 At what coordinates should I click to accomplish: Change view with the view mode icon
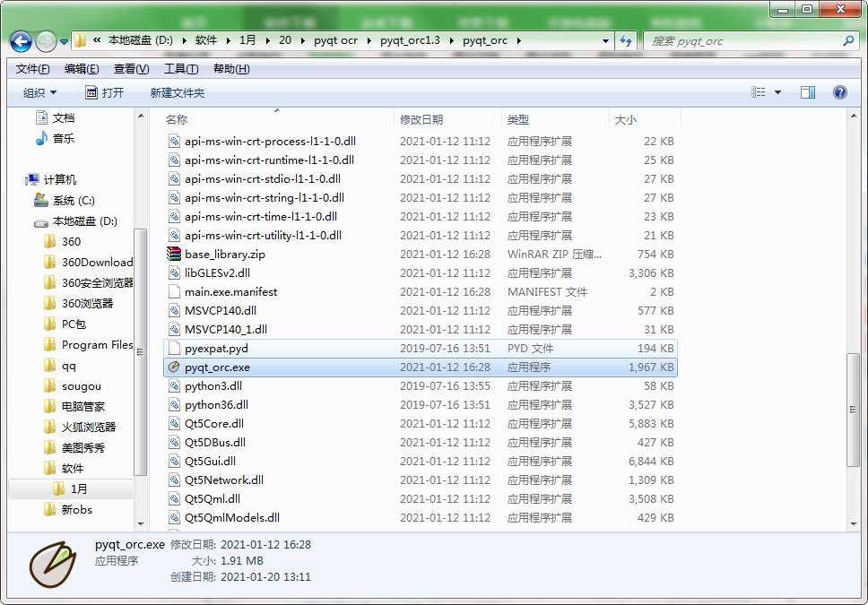[758, 92]
